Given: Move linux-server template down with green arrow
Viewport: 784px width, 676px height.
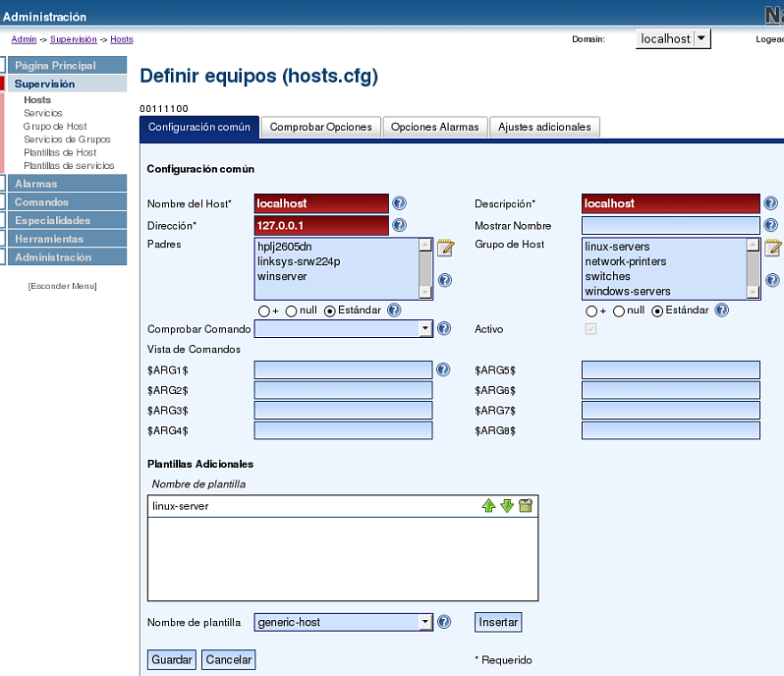Looking at the screenshot, I should tap(507, 506).
